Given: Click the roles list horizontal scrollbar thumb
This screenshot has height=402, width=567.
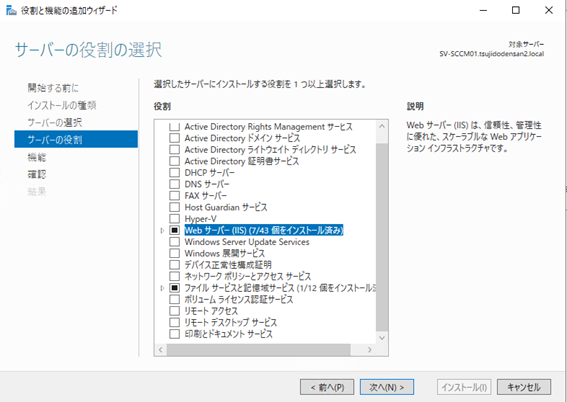Looking at the screenshot, I should (x=259, y=350).
